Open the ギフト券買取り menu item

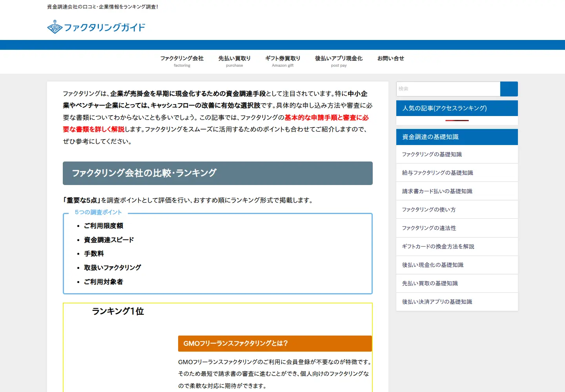(x=283, y=62)
